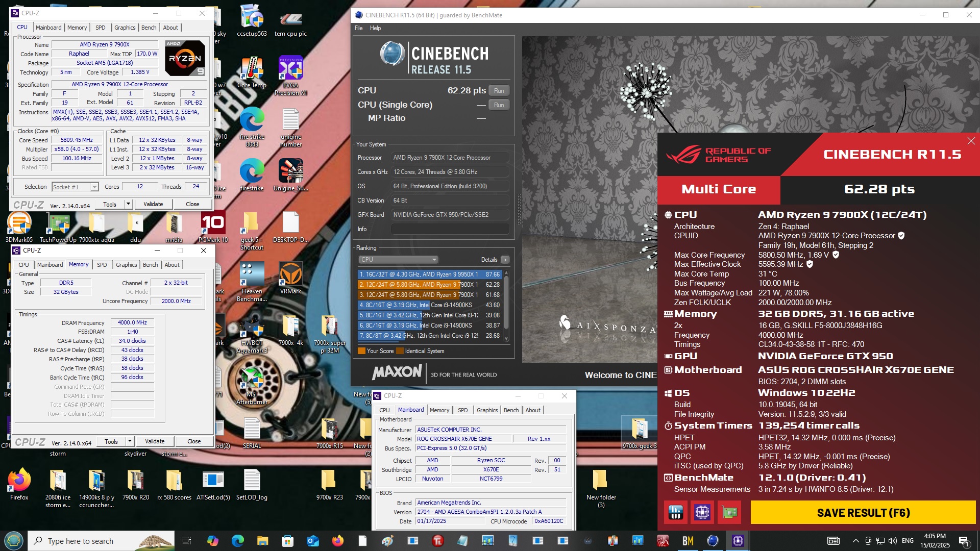
Task: Open Core Temp desktop icon
Action: [x=252, y=72]
